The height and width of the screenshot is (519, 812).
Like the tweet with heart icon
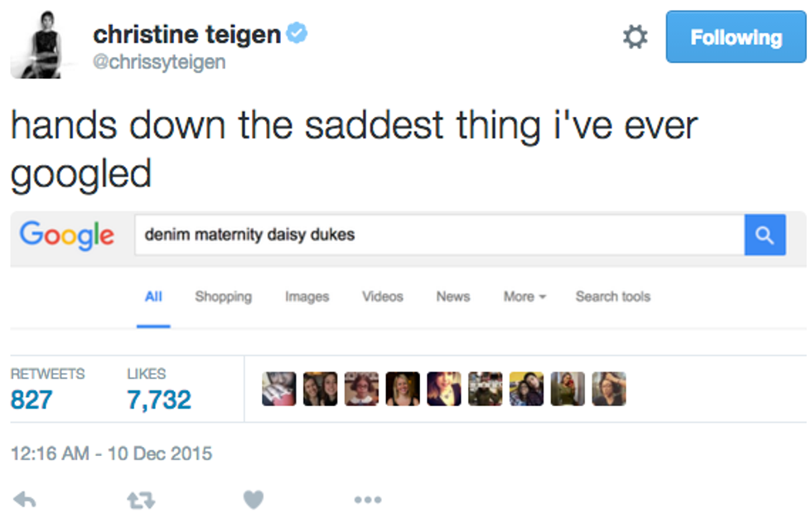(x=254, y=500)
